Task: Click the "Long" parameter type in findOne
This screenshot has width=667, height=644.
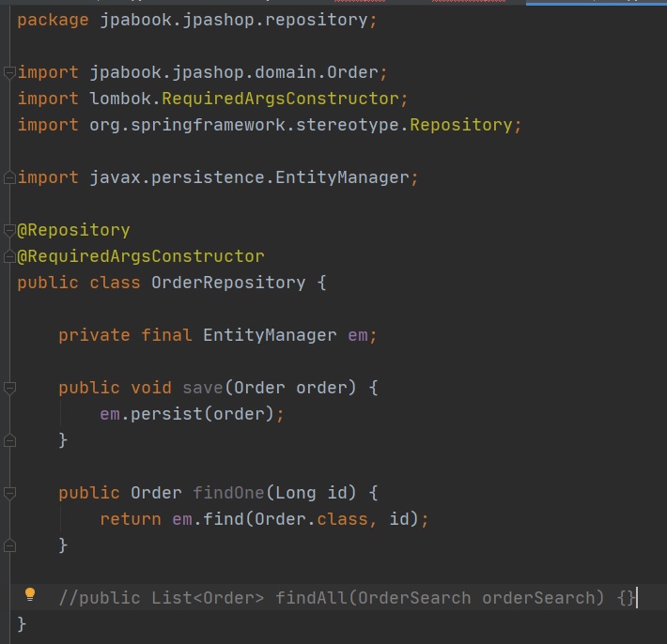Action: pos(296,493)
